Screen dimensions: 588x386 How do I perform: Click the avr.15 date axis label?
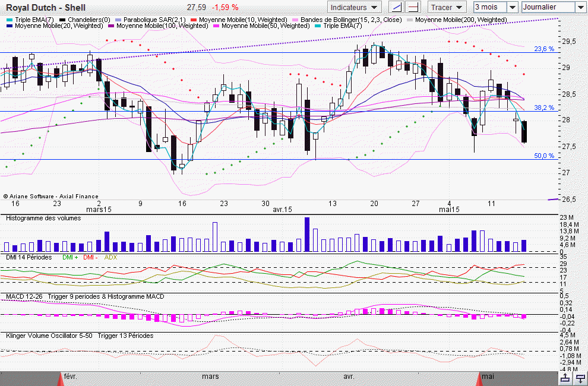(282, 210)
